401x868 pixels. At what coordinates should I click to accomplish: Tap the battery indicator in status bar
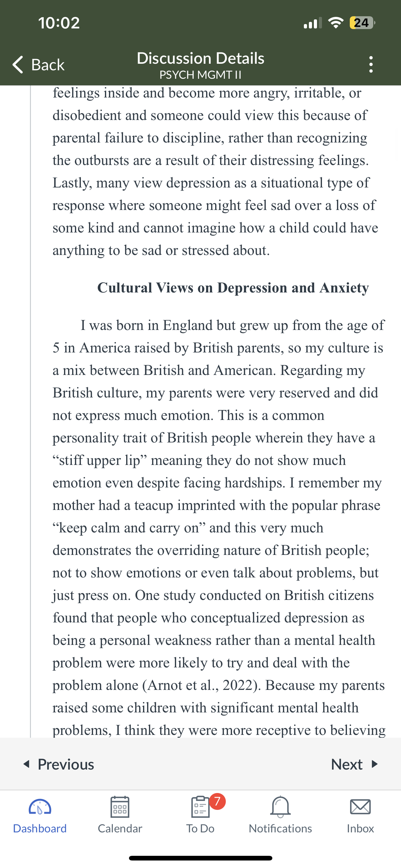coord(362,22)
